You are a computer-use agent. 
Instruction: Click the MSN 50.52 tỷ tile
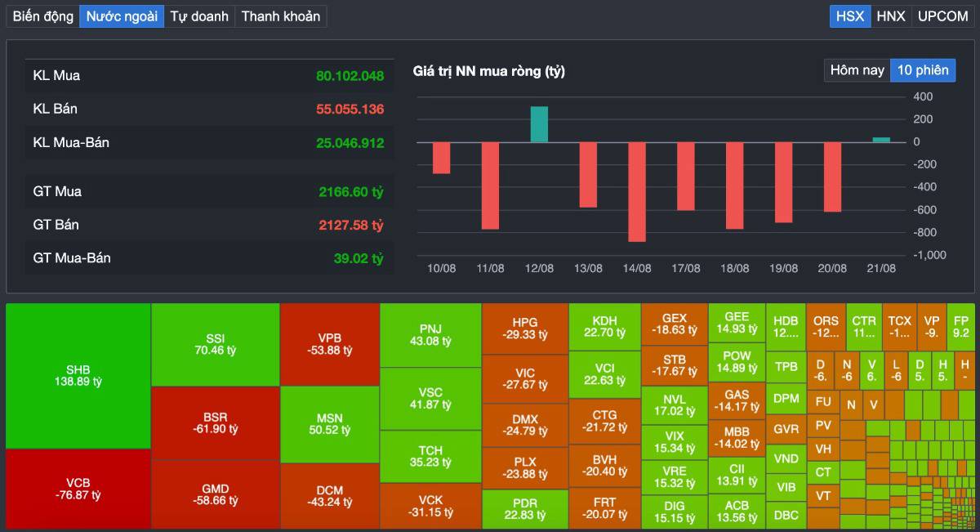330,424
